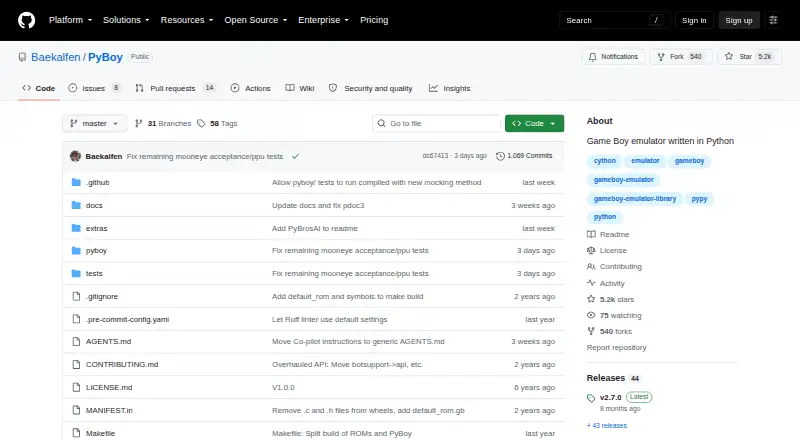The image size is (800, 440).
Task: Open the GitHub logo home icon
Action: click(27, 20)
